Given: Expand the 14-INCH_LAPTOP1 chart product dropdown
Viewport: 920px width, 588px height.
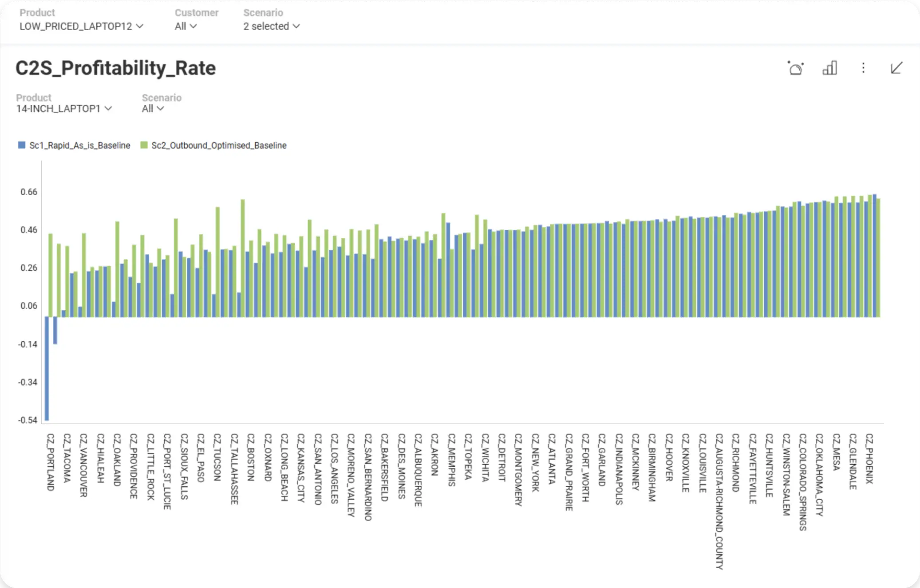Looking at the screenshot, I should pyautogui.click(x=64, y=109).
